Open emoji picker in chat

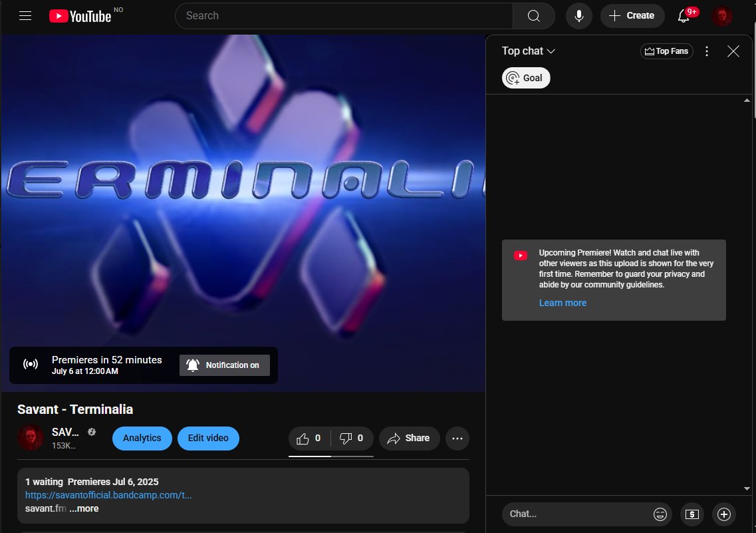[x=660, y=514]
